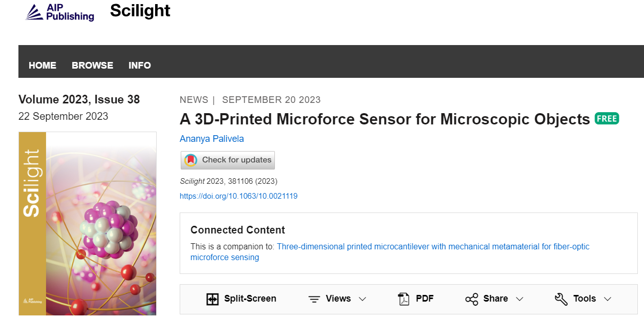Image resolution: width=644 pixels, height=319 pixels.
Task: Open the PDF document icon
Action: [x=404, y=299]
